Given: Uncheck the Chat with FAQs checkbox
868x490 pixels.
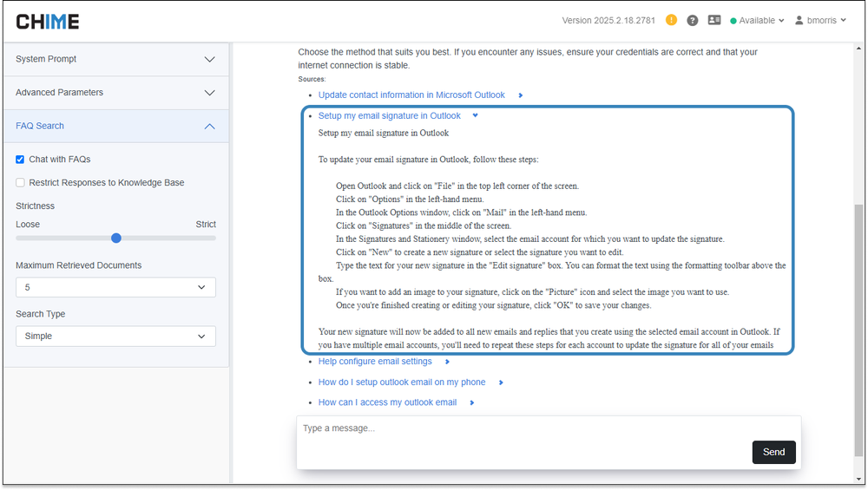Looking at the screenshot, I should 20,160.
